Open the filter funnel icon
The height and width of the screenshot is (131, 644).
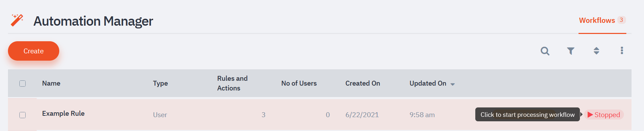coord(571,51)
